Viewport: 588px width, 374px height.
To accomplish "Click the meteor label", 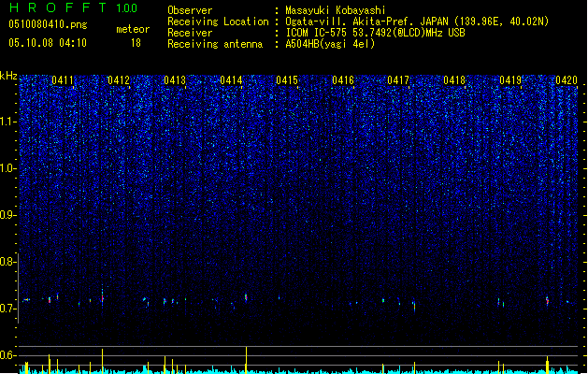I will pyautogui.click(x=133, y=29).
